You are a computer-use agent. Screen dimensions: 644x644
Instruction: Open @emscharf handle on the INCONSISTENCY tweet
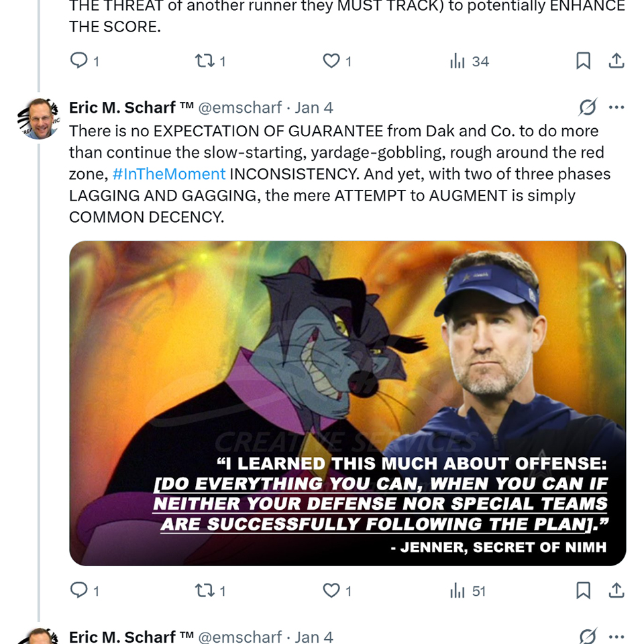[x=240, y=107]
